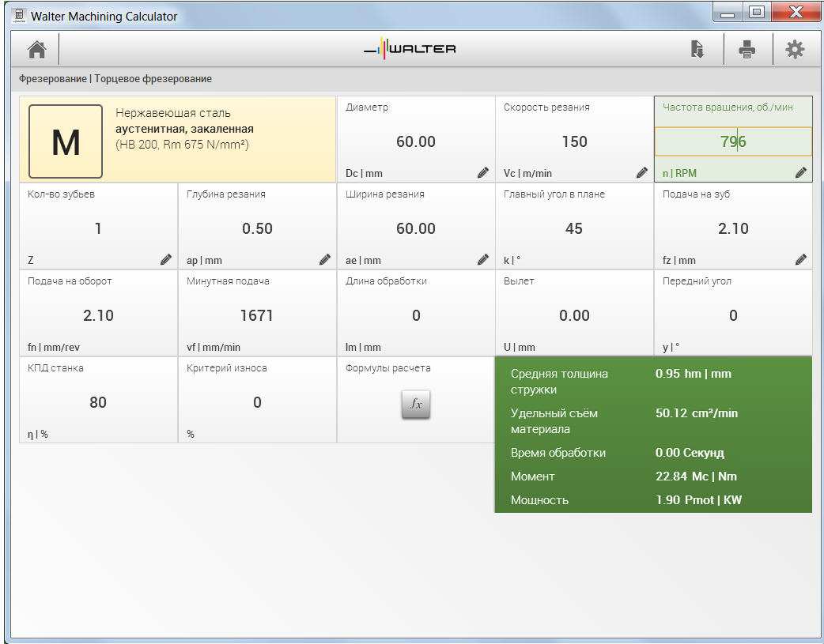Click Подача на зуб value 2.10

[x=733, y=228]
